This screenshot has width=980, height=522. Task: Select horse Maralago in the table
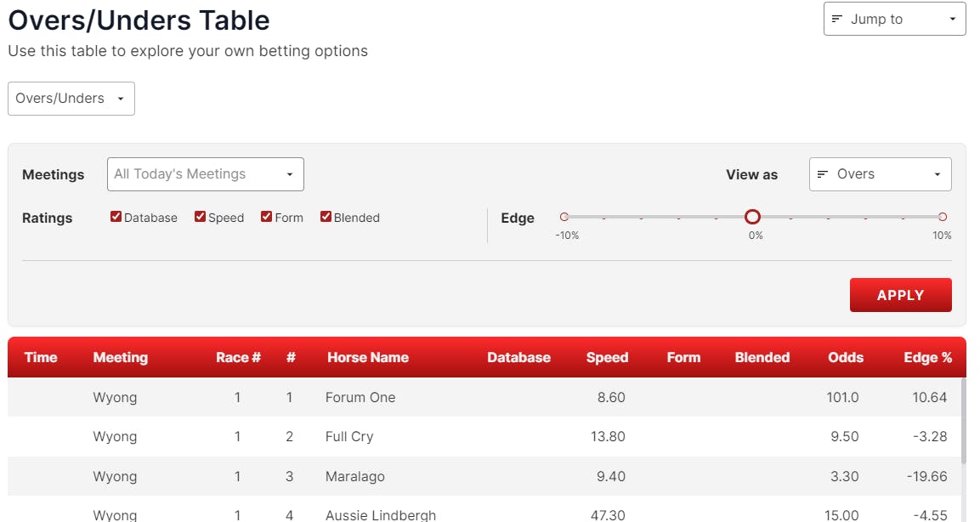pos(354,476)
